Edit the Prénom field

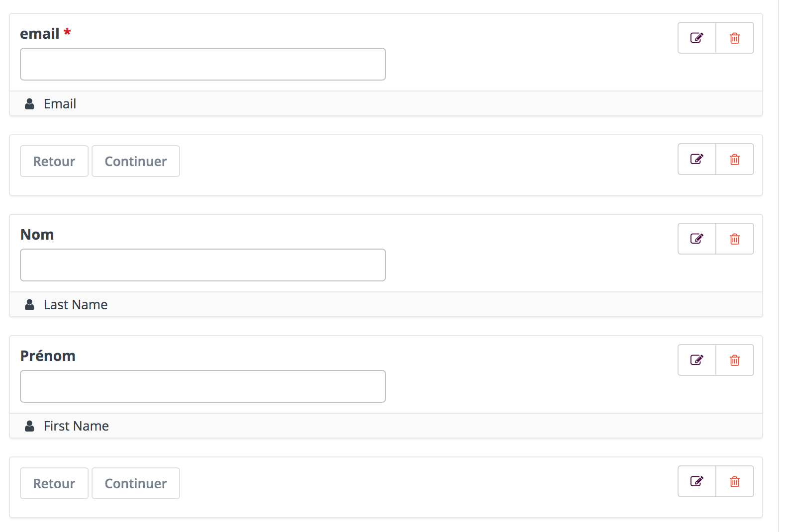point(697,360)
